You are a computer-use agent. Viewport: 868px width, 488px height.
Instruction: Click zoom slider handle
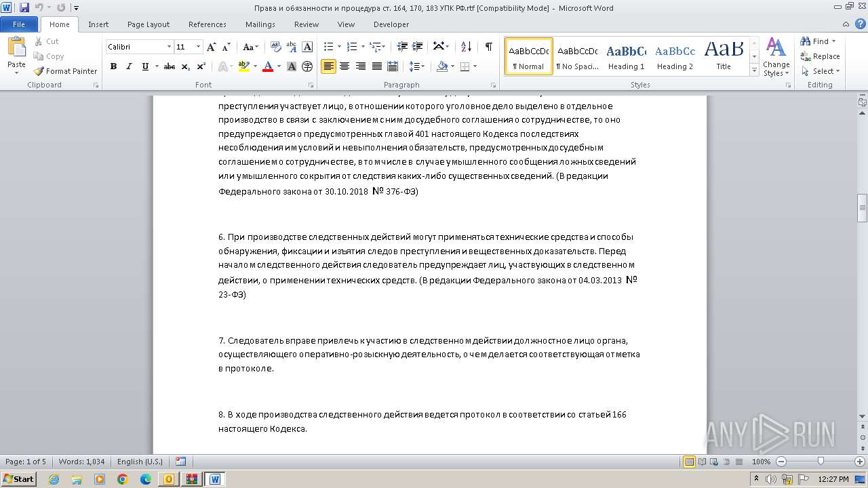[821, 462]
